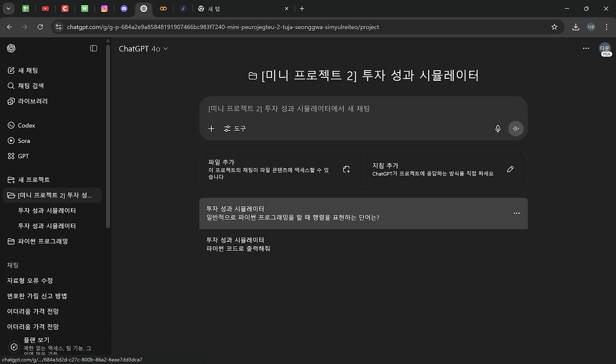This screenshot has width=616, height=364.
Task: Close the 새 탭 browser tab
Action: tap(287, 9)
